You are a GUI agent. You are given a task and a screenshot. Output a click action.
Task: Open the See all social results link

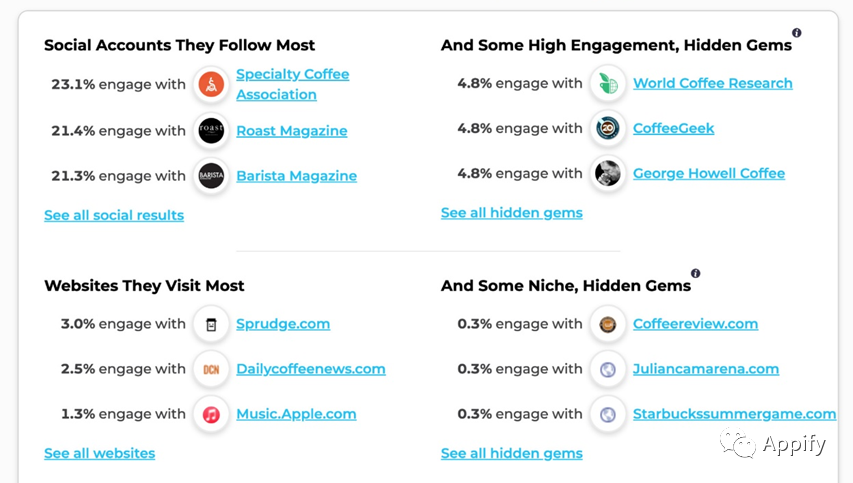pyautogui.click(x=114, y=215)
